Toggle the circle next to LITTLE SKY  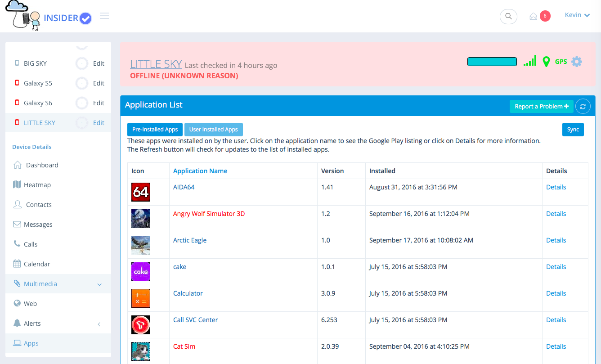pos(82,123)
